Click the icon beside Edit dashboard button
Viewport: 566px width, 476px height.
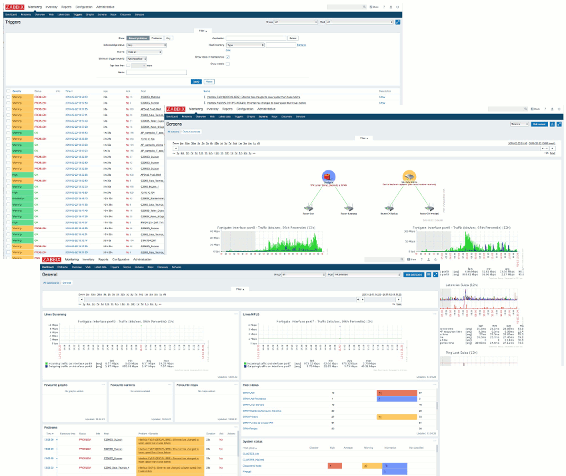point(428,275)
